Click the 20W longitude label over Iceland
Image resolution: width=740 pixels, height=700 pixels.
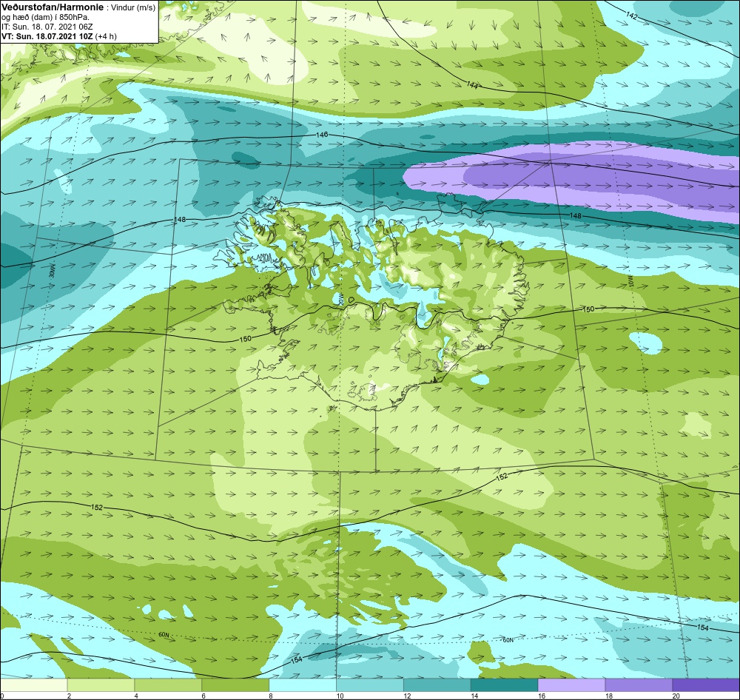pos(340,299)
